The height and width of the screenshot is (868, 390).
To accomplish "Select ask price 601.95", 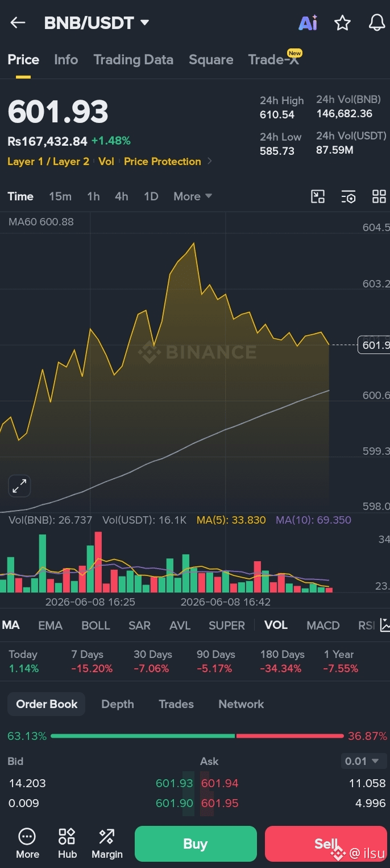I will [219, 803].
